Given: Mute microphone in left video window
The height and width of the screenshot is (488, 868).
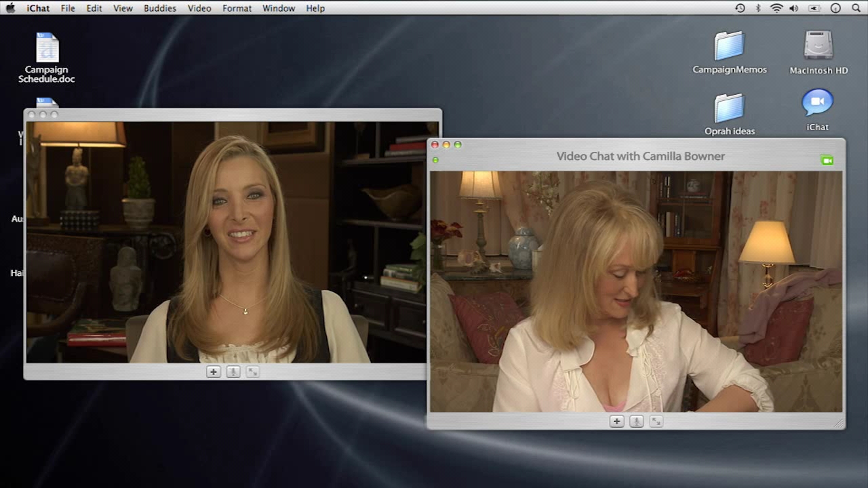Looking at the screenshot, I should [x=233, y=371].
